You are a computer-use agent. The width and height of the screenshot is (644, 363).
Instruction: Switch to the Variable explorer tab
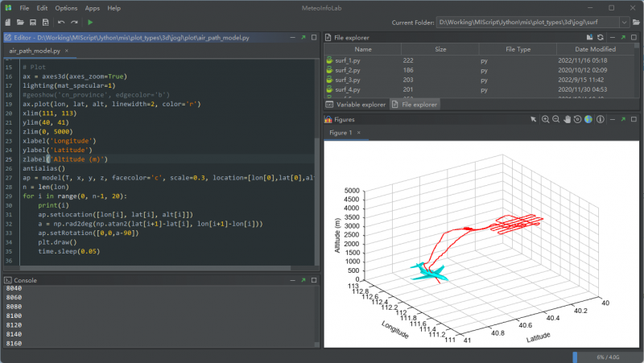coord(355,105)
